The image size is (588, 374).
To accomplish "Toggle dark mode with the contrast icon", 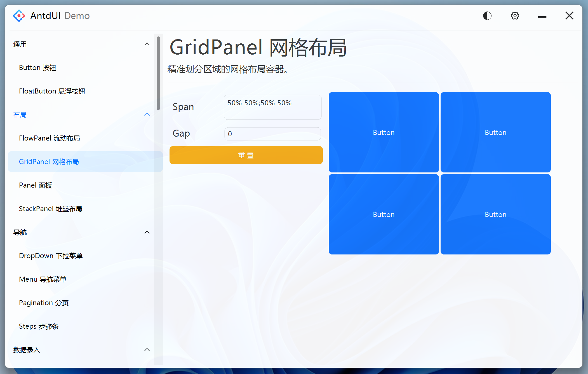I will click(487, 16).
